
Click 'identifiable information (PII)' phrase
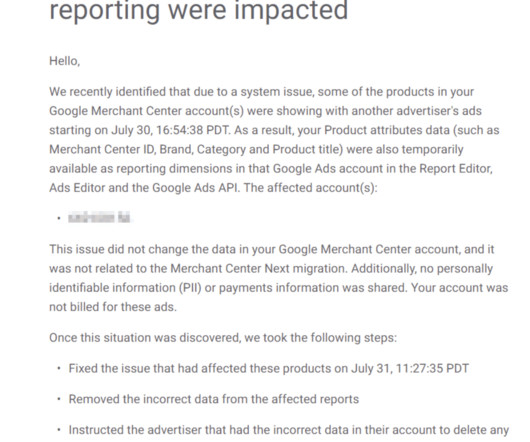tap(125, 288)
